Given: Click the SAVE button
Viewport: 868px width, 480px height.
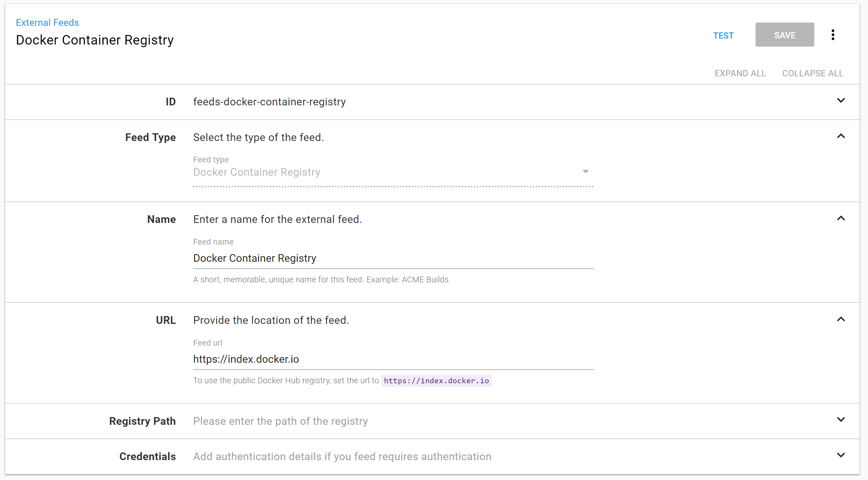Looking at the screenshot, I should pyautogui.click(x=784, y=35).
